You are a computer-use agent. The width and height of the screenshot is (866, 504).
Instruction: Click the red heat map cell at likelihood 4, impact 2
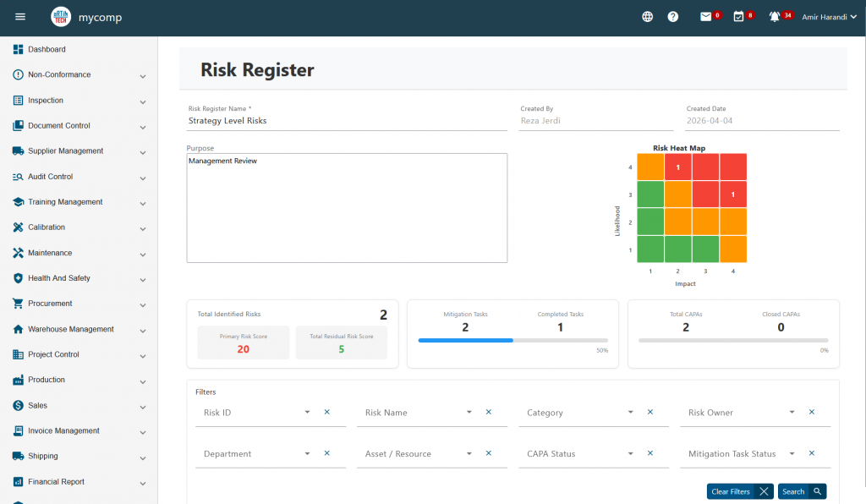[x=677, y=167]
